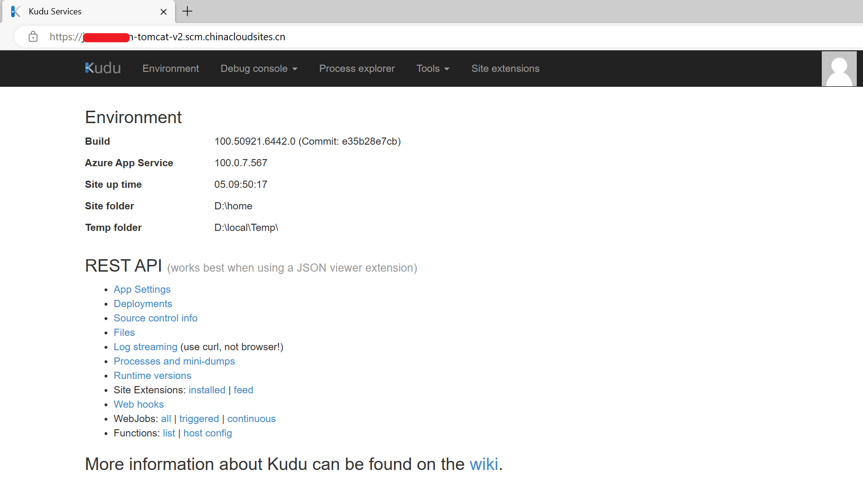Open Process explorer page
The image size is (863, 504).
(x=357, y=69)
